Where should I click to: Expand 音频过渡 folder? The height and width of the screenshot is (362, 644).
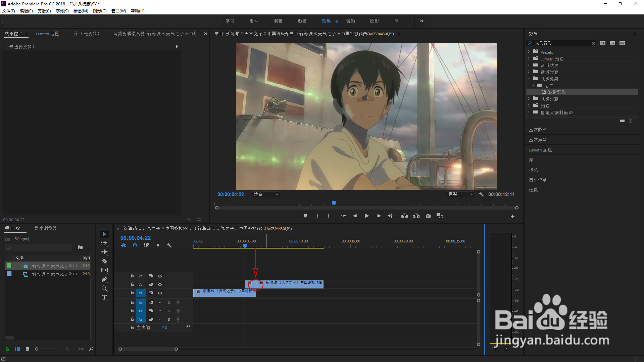tap(529, 72)
